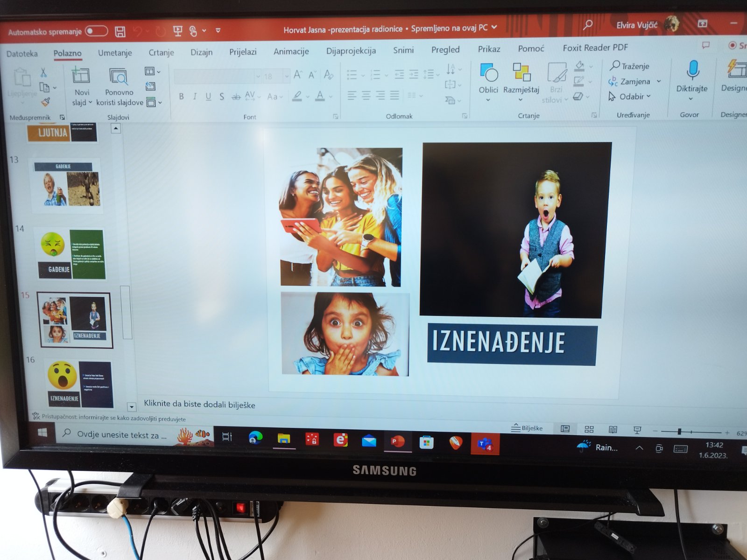Click the text highlight color marker
The image size is (747, 560).
tap(297, 96)
